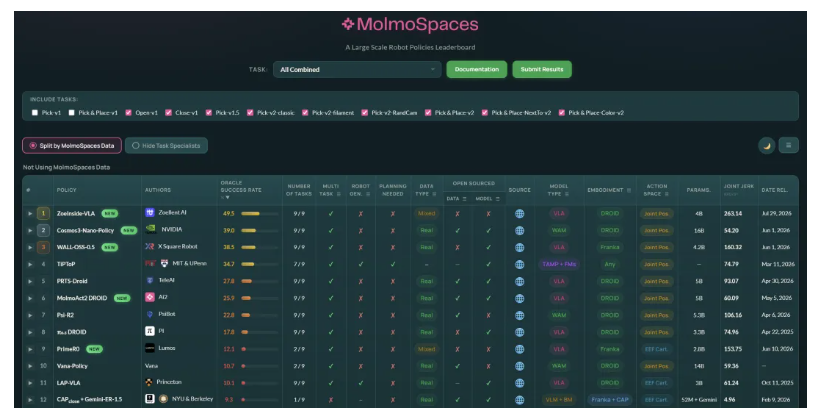Click the Submit Results button
This screenshot has width=816, height=417.
pyautogui.click(x=542, y=69)
